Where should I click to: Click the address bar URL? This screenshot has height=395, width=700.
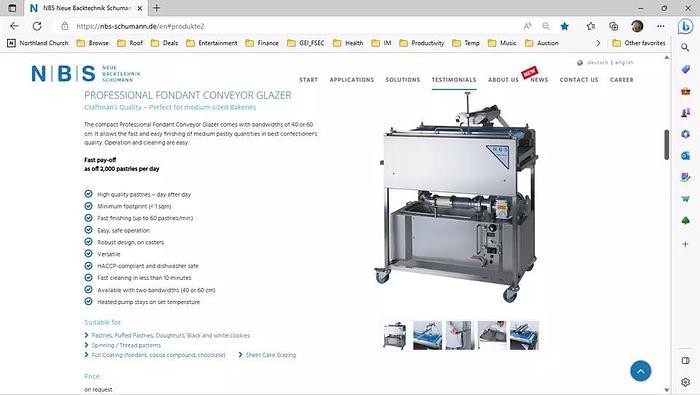click(140, 26)
